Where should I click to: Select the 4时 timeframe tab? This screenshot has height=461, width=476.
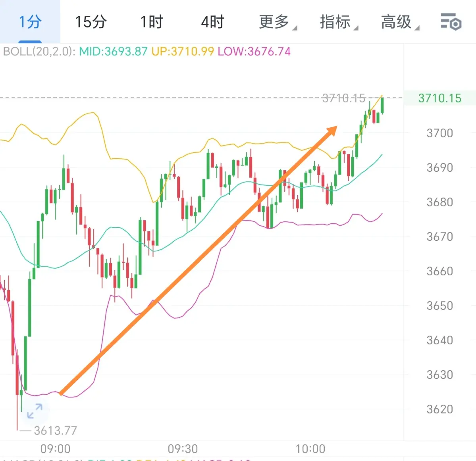(212, 21)
